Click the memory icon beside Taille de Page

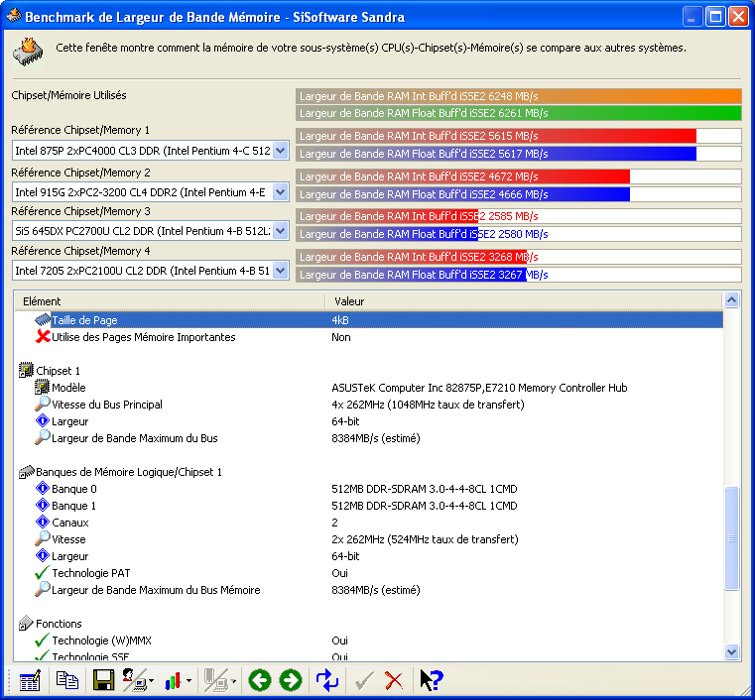43,319
